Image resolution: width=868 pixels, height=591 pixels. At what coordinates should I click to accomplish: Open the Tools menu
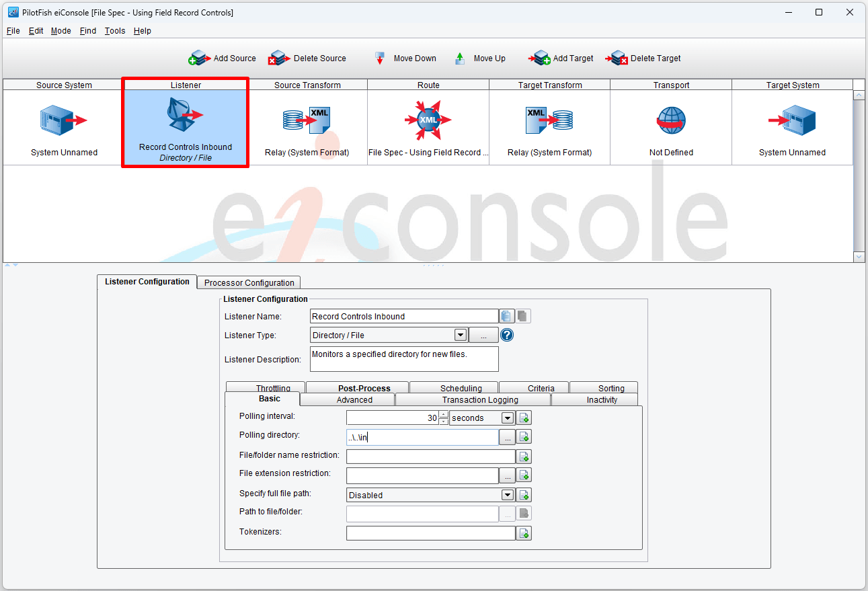click(115, 31)
